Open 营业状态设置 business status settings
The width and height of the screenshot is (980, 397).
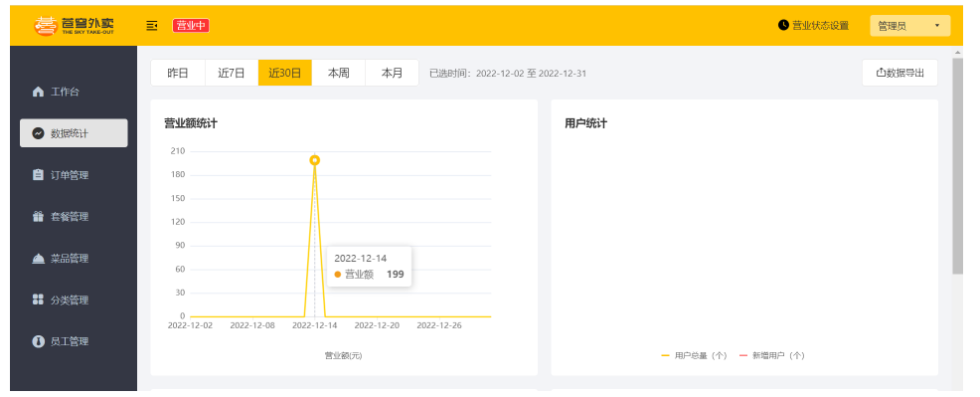point(813,25)
